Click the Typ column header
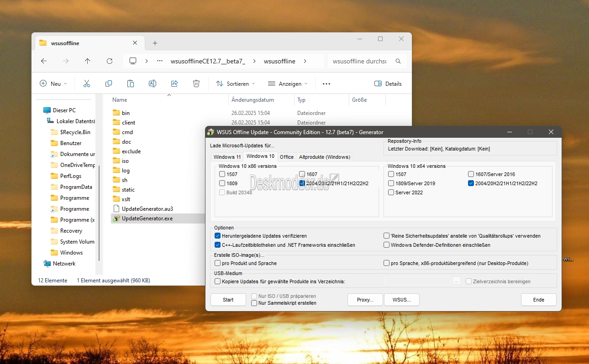The width and height of the screenshot is (589, 364). (x=301, y=99)
